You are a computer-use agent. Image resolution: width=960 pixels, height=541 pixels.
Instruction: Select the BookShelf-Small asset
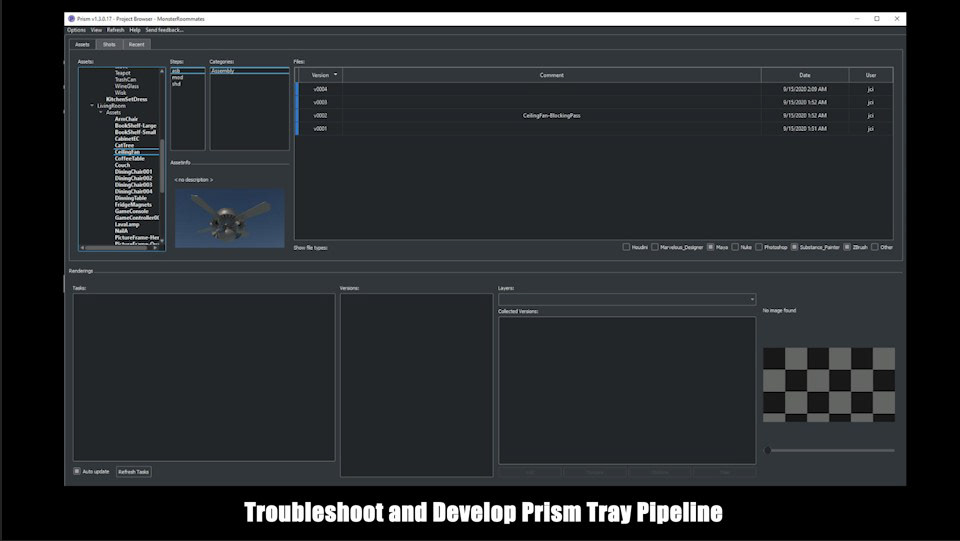tap(135, 132)
